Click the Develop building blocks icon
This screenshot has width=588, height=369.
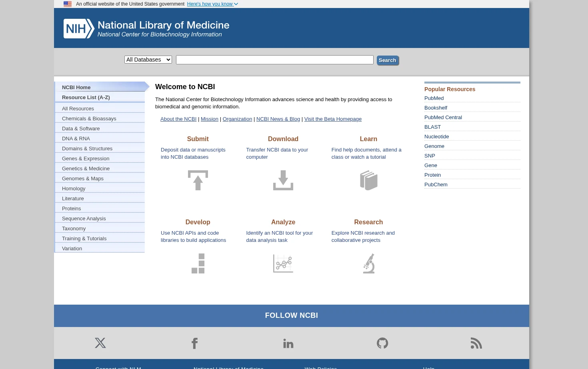coord(198,263)
